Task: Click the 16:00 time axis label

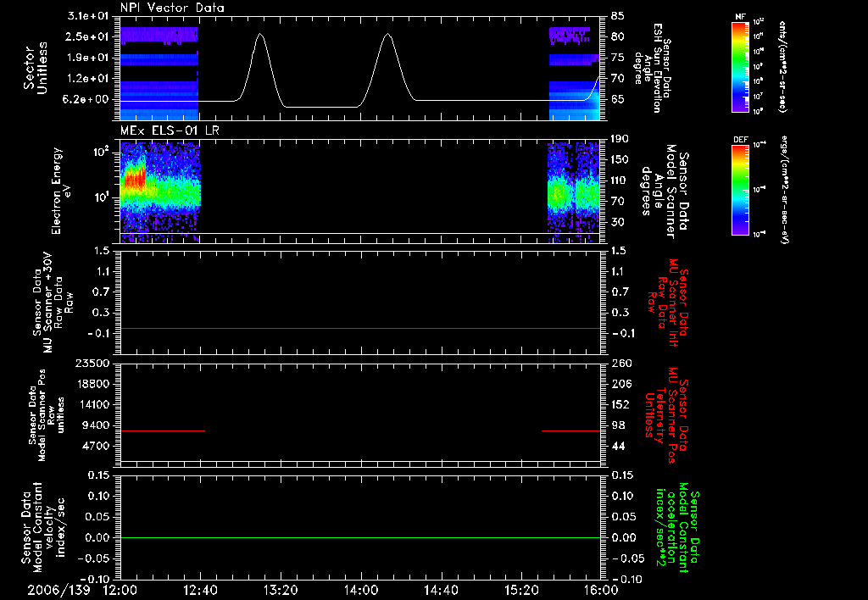Action: (601, 590)
